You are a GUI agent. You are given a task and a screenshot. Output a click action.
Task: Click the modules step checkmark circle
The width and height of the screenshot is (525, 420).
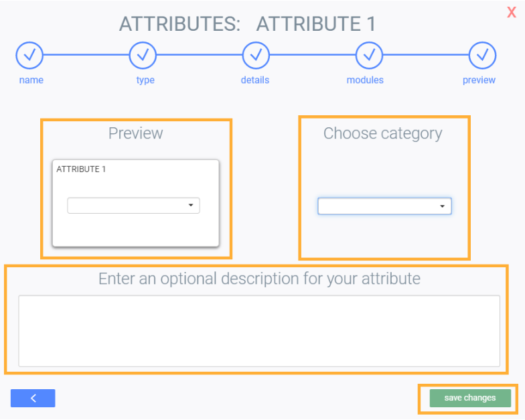[x=369, y=56]
